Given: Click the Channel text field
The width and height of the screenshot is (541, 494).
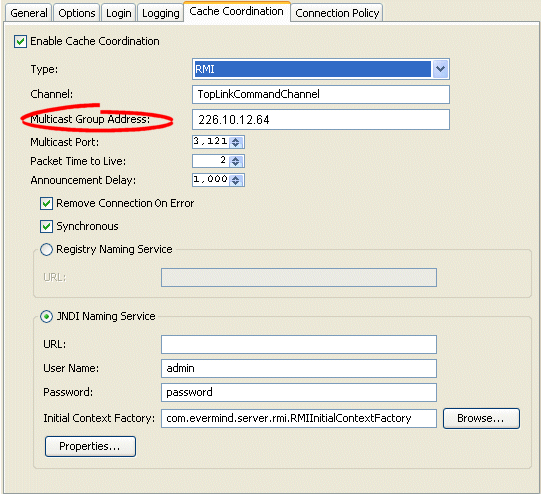Looking at the screenshot, I should coord(321,94).
